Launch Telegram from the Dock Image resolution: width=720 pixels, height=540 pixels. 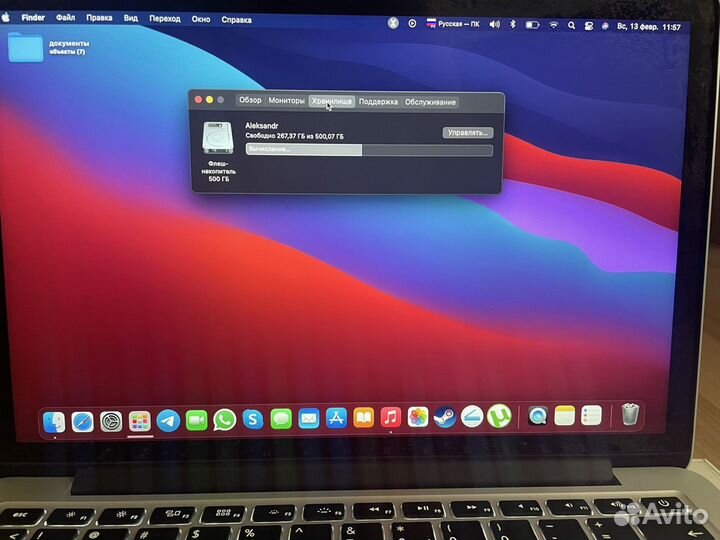point(168,421)
